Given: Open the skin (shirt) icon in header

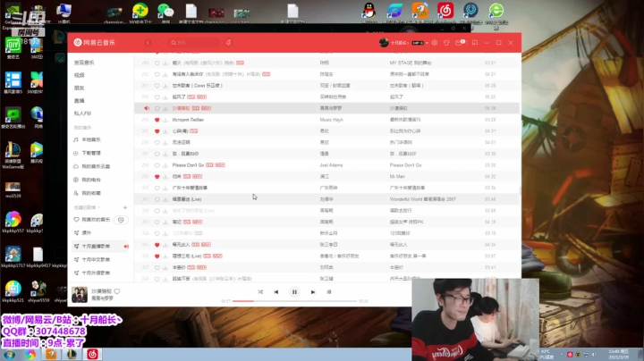Looking at the screenshot, I should 446,43.
